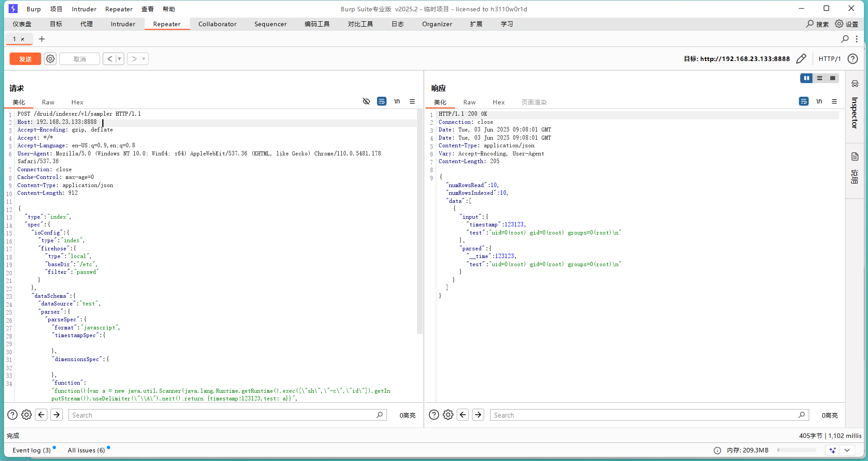The image size is (868, 461).
Task: Open response editor hamburger menu
Action: 835,101
